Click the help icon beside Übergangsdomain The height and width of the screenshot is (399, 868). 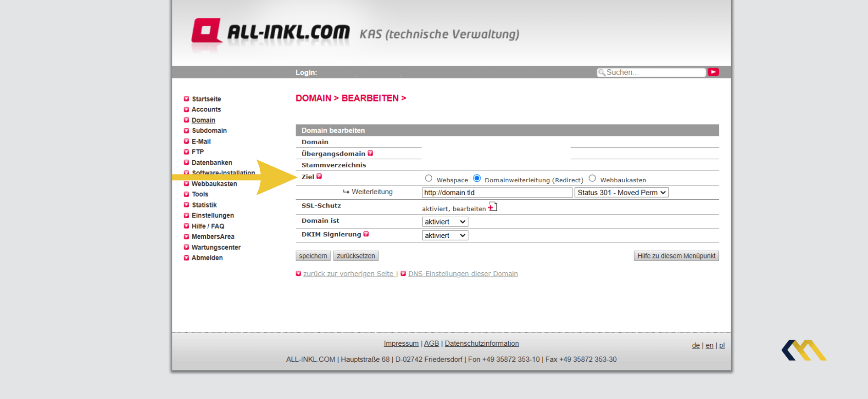click(x=370, y=153)
